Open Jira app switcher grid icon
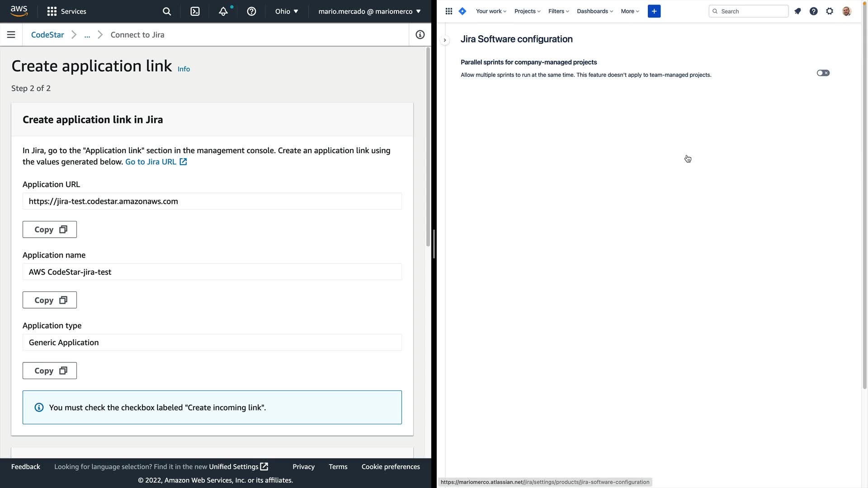The height and width of the screenshot is (488, 868). (x=448, y=11)
